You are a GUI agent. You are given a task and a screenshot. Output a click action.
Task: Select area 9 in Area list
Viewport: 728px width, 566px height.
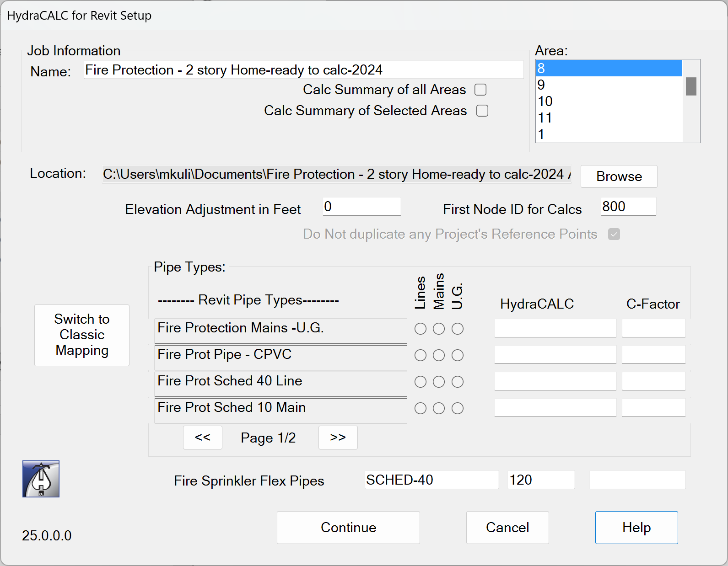tap(609, 85)
